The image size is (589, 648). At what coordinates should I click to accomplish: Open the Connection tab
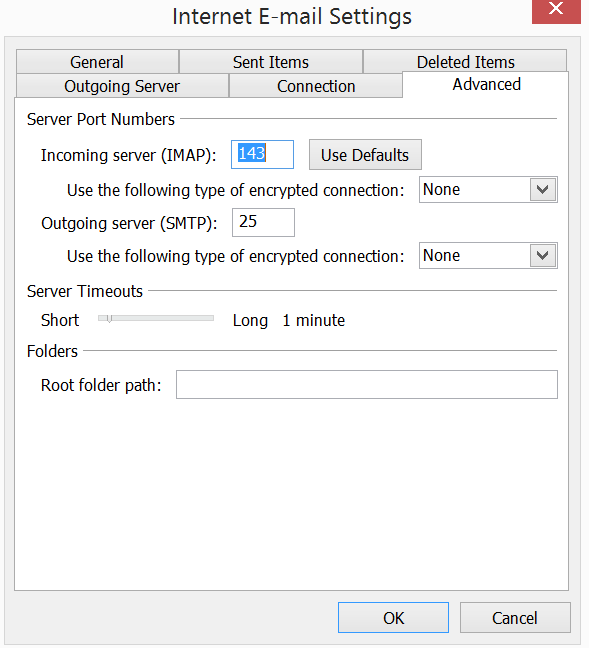click(316, 86)
